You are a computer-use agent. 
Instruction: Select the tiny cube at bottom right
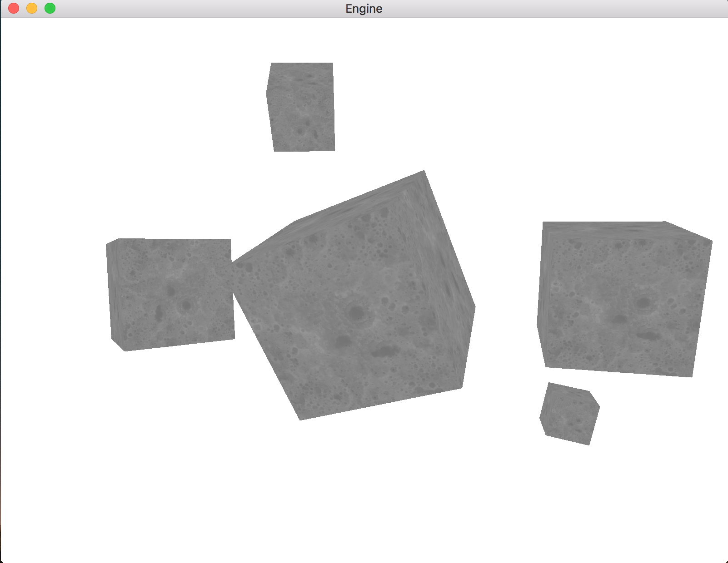pos(570,413)
